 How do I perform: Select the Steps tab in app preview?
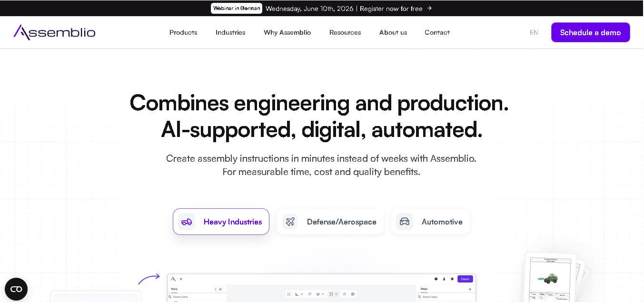[x=424, y=289]
